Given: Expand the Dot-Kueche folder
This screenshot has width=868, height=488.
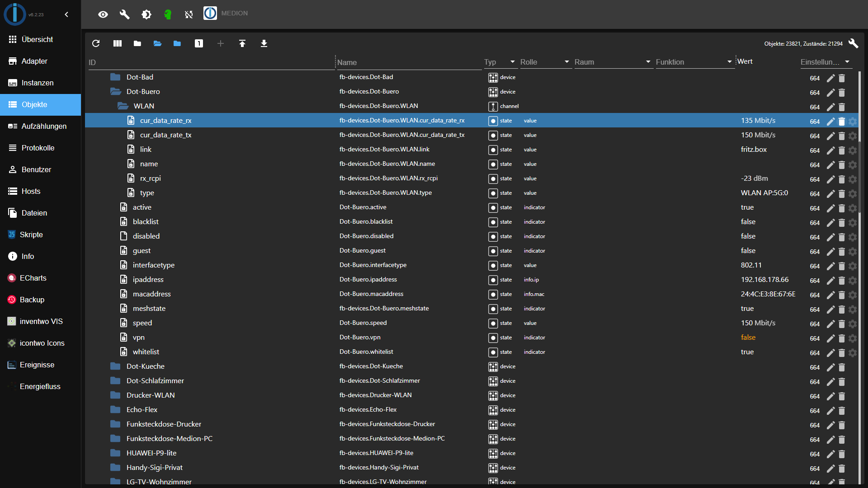Looking at the screenshot, I should click(x=115, y=366).
